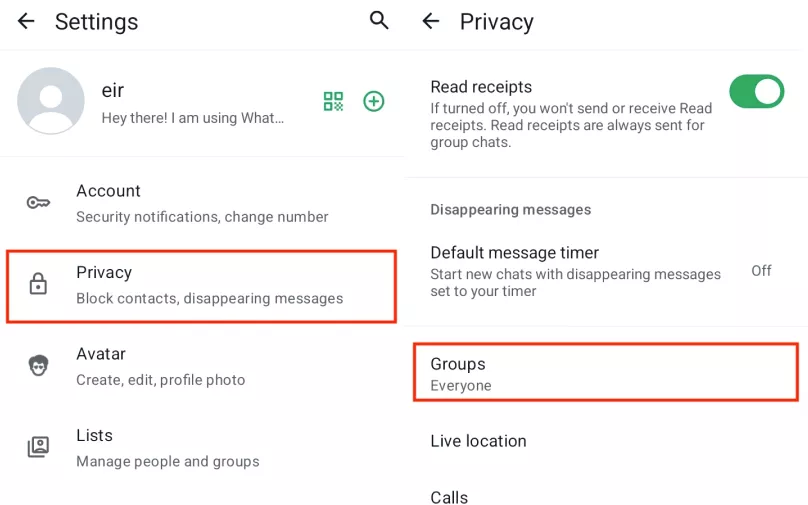Open Avatar create and edit entry
The height and width of the screenshot is (505, 808).
click(x=202, y=366)
